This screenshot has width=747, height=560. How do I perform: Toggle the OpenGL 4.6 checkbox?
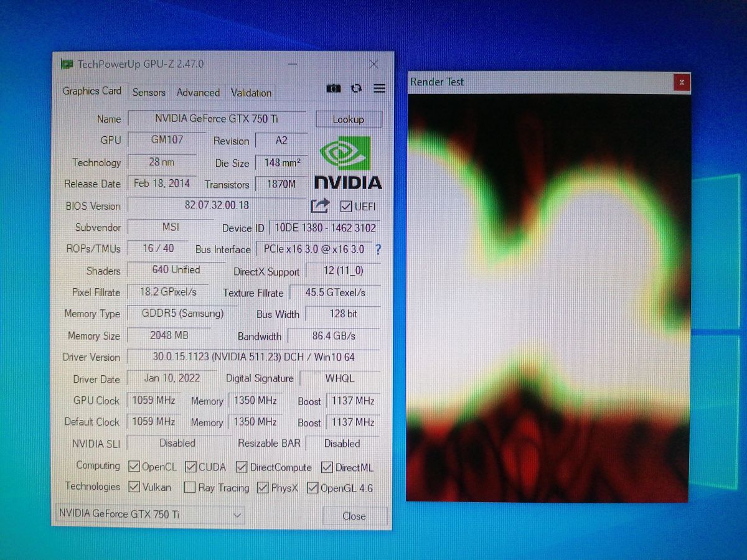(x=312, y=487)
